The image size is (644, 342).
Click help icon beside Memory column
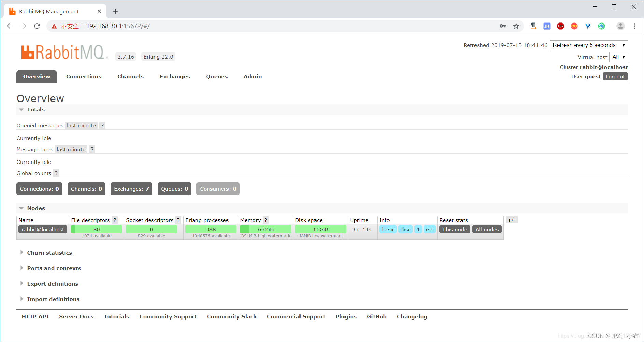point(266,220)
